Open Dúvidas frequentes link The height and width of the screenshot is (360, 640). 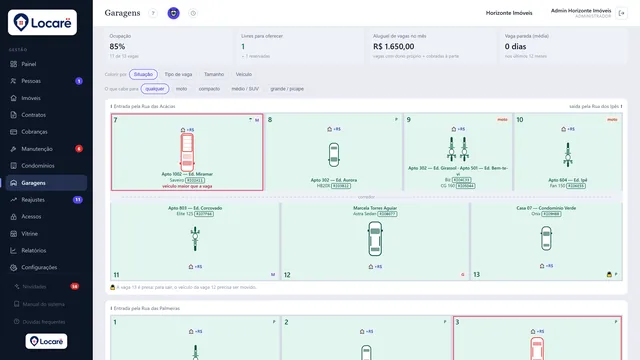tap(40, 322)
